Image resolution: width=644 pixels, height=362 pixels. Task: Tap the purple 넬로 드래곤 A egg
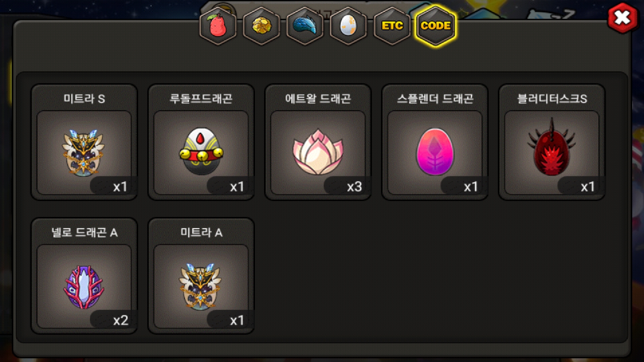click(x=84, y=287)
